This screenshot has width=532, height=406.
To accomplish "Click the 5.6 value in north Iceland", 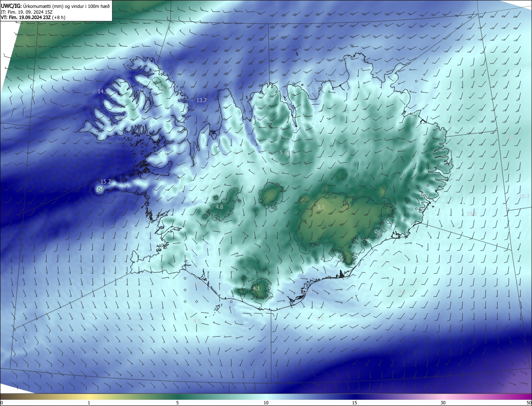I will click(284, 152).
